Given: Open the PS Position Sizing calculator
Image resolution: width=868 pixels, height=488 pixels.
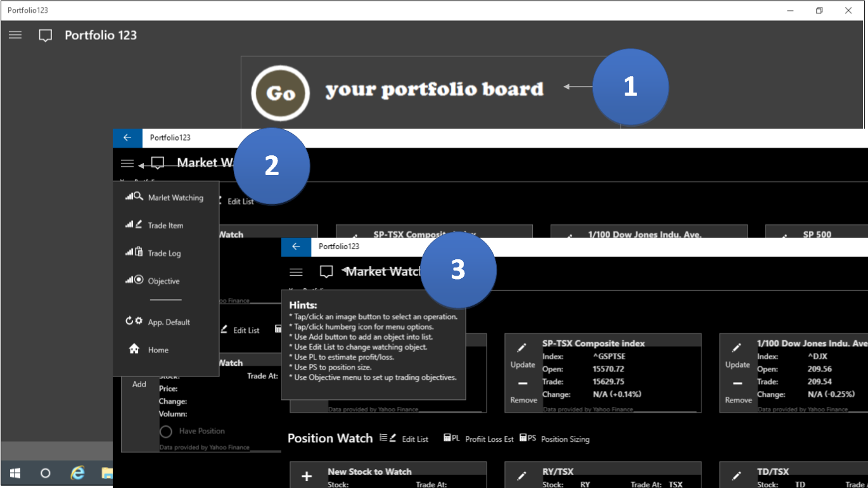Looking at the screenshot, I should tap(554, 439).
